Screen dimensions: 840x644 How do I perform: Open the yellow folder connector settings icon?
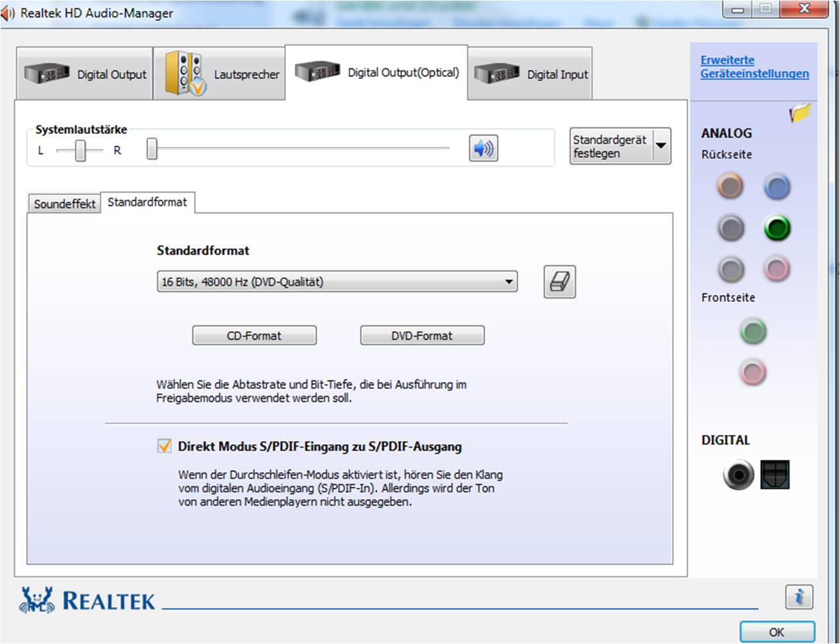pyautogui.click(x=800, y=113)
